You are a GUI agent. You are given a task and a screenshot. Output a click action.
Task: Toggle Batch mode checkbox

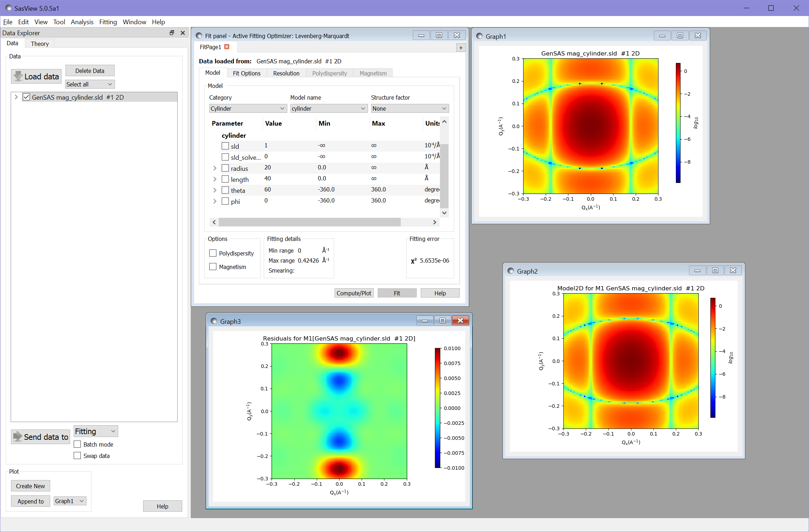77,444
